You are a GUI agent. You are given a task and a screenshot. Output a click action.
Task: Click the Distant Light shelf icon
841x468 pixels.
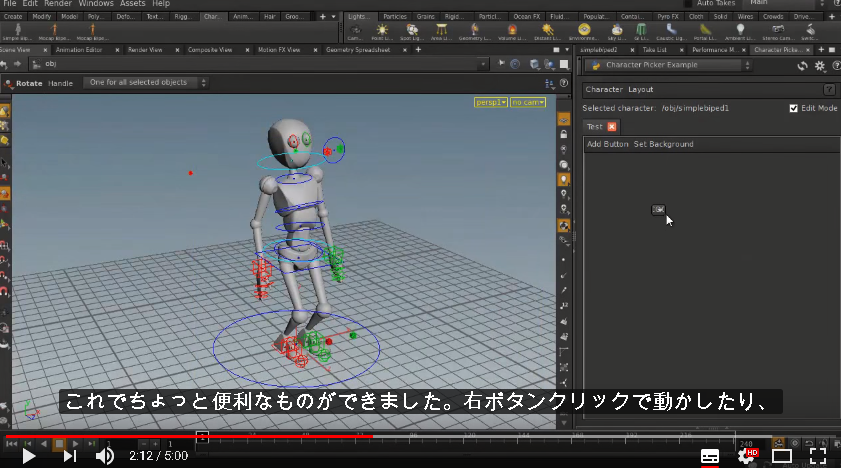pyautogui.click(x=547, y=32)
